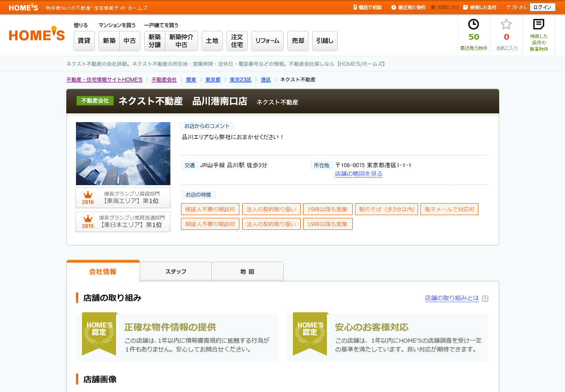Click comment 品川エリアなら弊社におまかせください！
The width and height of the screenshot is (565, 392).
[233, 137]
